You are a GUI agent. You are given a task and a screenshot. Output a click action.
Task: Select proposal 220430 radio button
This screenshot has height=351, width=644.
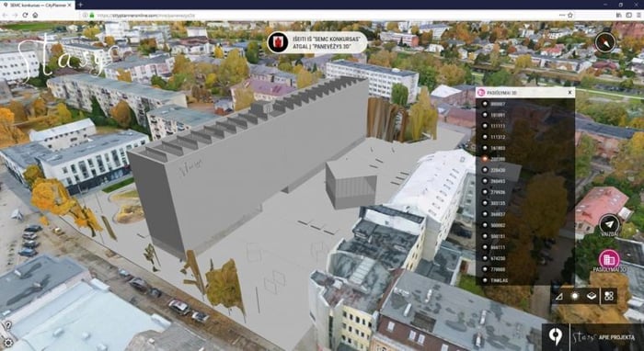click(485, 170)
